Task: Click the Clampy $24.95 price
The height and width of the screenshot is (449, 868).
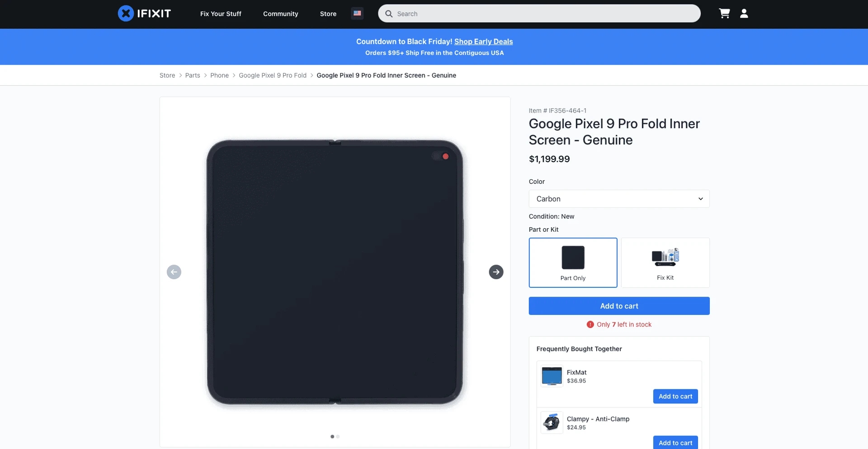Action: coord(576,427)
